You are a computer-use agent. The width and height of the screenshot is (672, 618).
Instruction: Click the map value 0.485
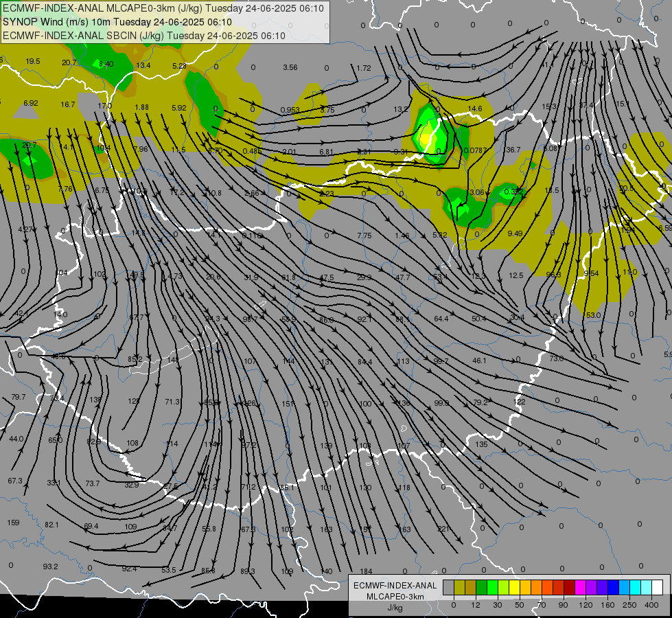[252, 151]
